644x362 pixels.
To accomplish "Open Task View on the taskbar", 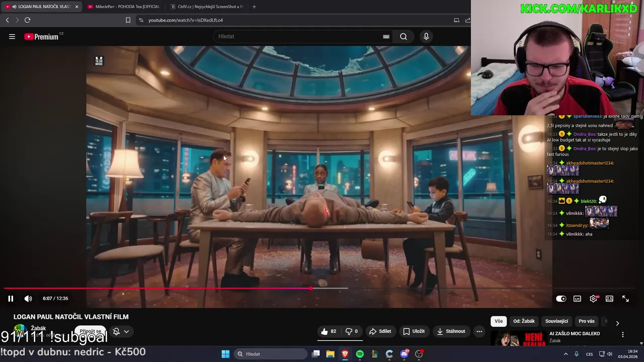I will click(316, 354).
